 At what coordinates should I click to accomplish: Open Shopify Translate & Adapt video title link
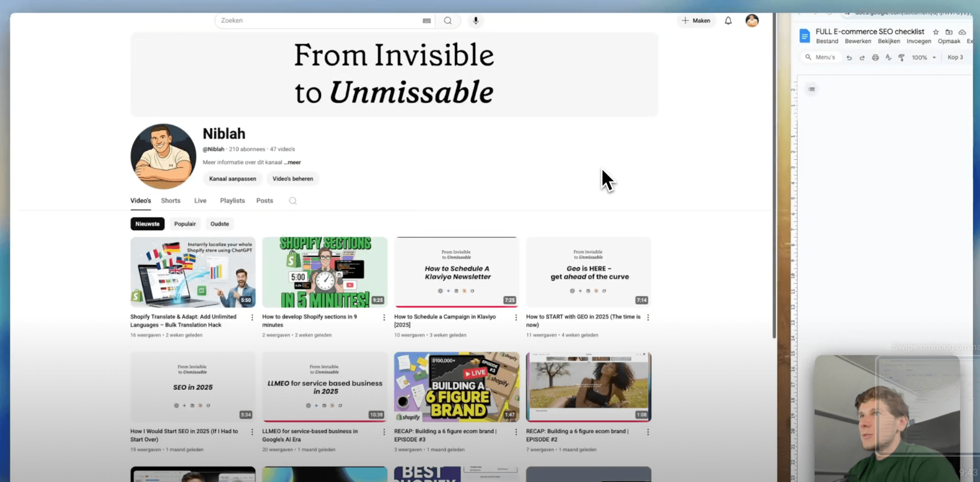coord(183,321)
